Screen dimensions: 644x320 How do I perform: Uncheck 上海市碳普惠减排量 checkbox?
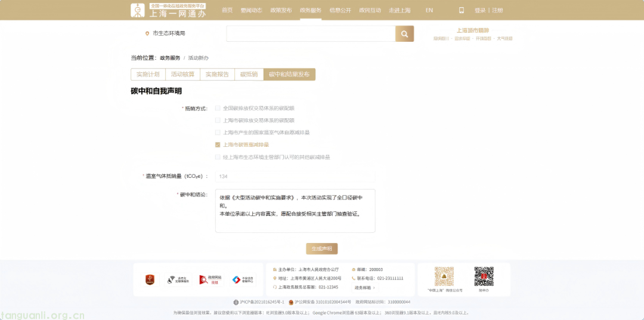point(218,145)
